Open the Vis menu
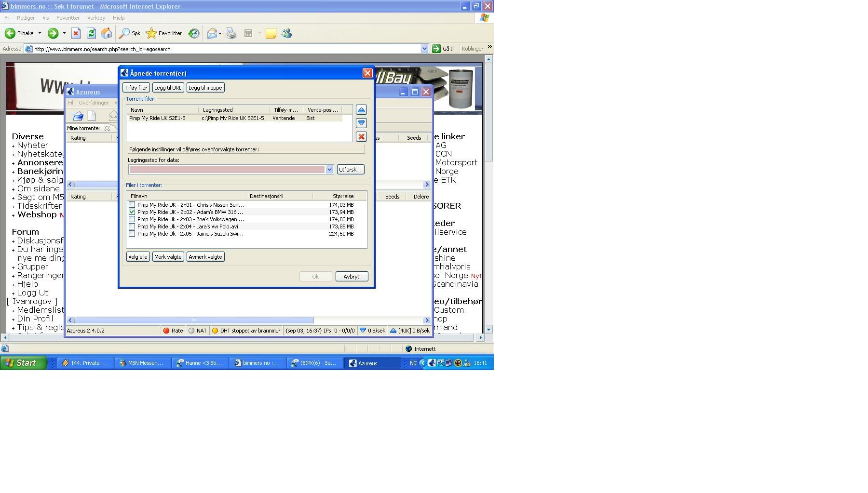Viewport: 868px width, 493px height. (46, 18)
